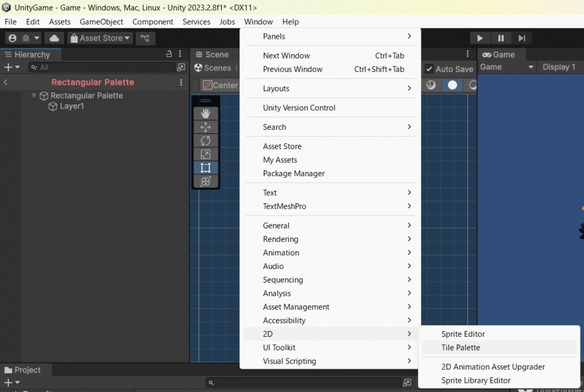Select the Transform tool
This screenshot has width=584, height=392.
click(205, 182)
